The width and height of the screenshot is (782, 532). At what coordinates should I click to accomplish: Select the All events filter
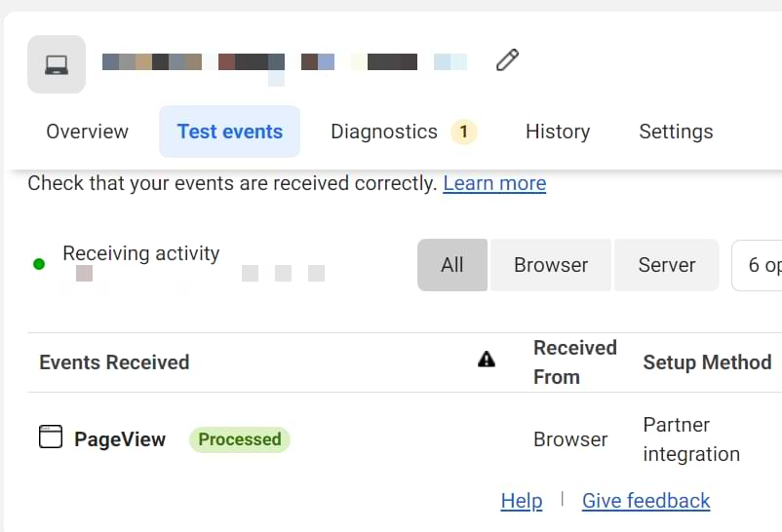click(x=451, y=265)
